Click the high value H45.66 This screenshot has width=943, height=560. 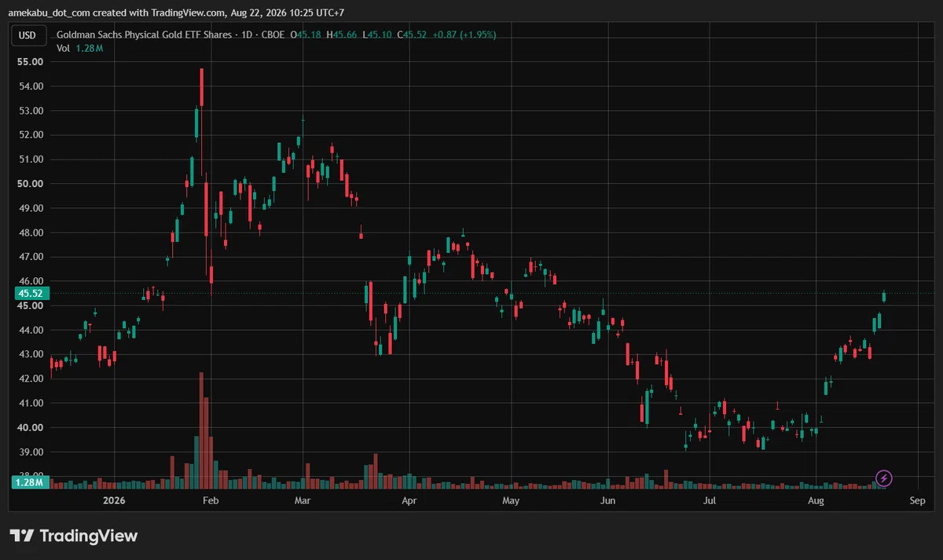pos(342,35)
